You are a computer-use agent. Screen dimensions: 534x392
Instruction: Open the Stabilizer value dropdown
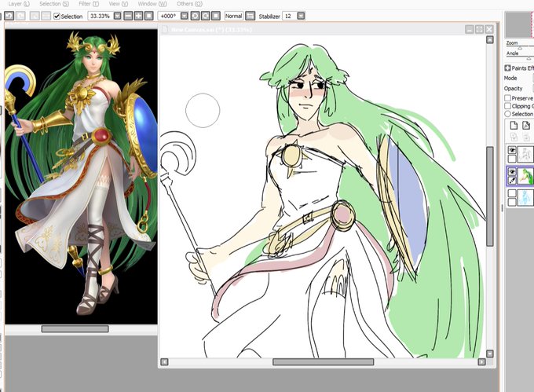301,16
